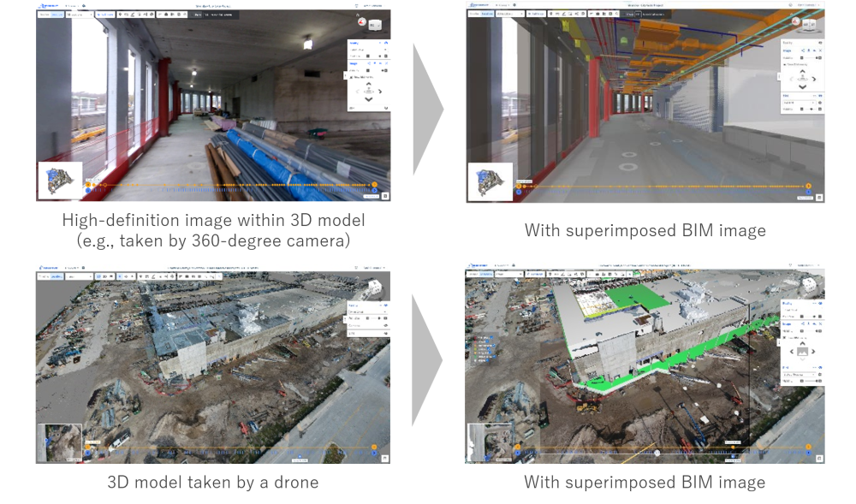Screen dimensions: 856x504
Task: Click the BIM opacity slider in the interior BIM overlay panel
Action: pos(810,109)
